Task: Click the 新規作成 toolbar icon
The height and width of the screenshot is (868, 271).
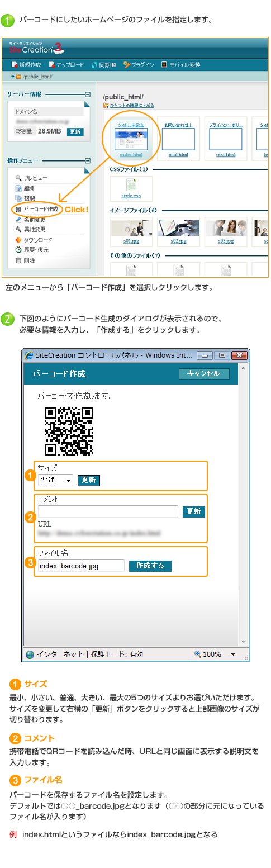Action: (14, 65)
